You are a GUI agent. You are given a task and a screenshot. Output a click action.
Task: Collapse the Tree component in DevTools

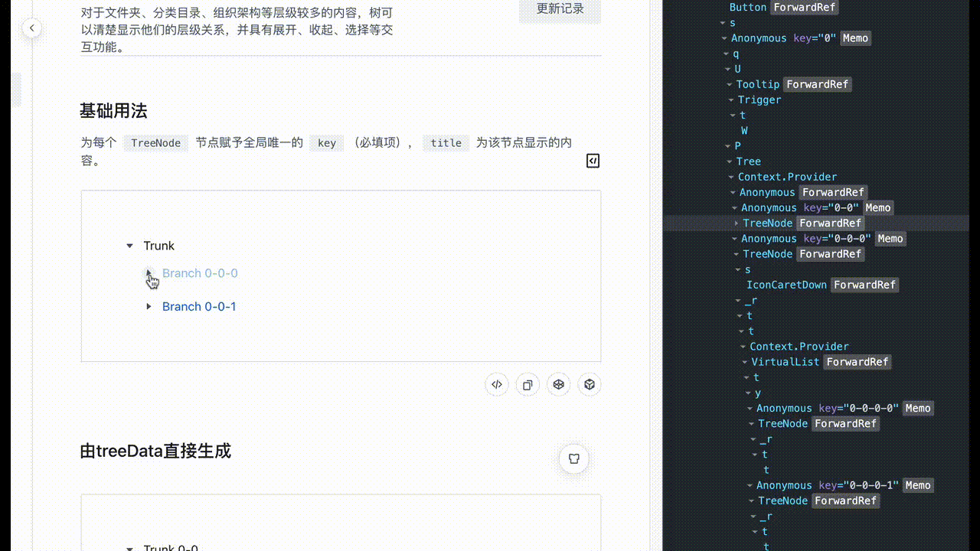click(x=728, y=161)
